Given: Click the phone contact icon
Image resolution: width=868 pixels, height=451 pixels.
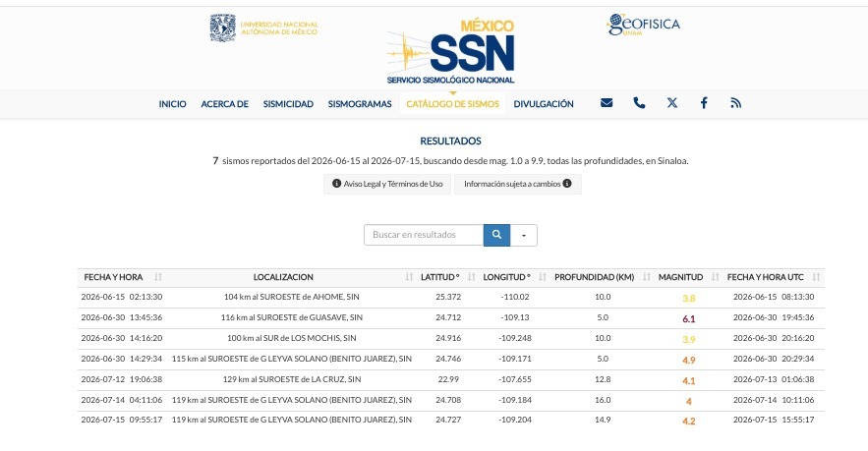Looking at the screenshot, I should (639, 103).
